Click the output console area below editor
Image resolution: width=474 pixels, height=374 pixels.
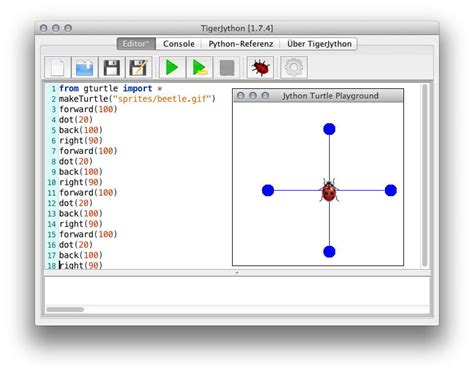pyautogui.click(x=237, y=291)
